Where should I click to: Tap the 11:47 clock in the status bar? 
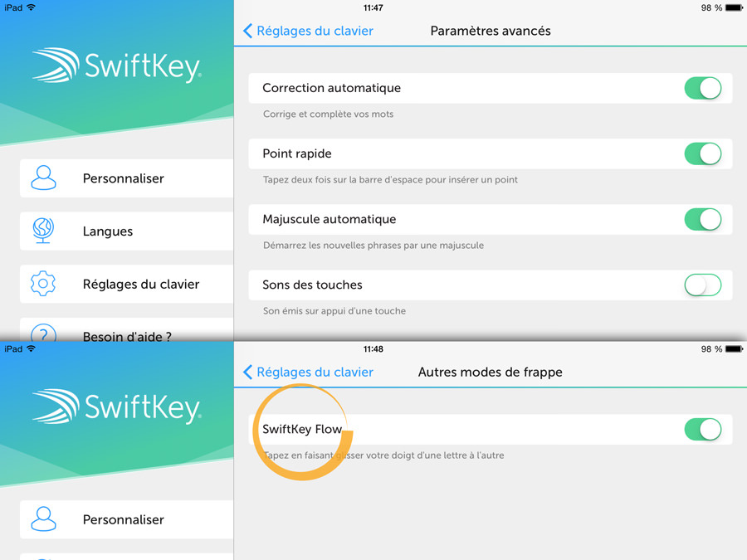click(x=373, y=7)
